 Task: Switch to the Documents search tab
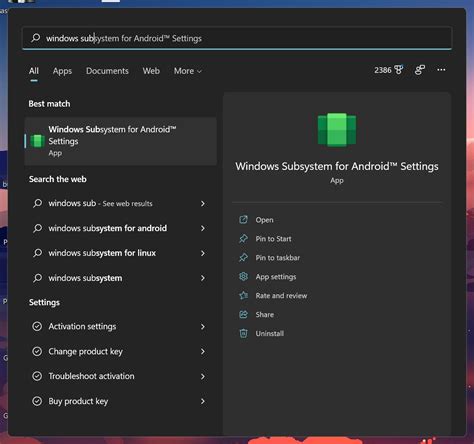[x=107, y=71]
